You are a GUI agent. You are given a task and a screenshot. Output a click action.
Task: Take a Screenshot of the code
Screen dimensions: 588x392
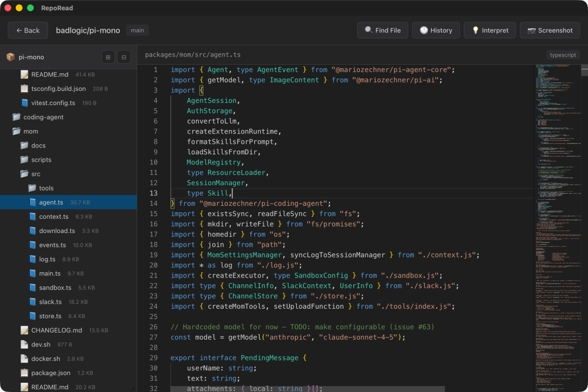tap(550, 30)
